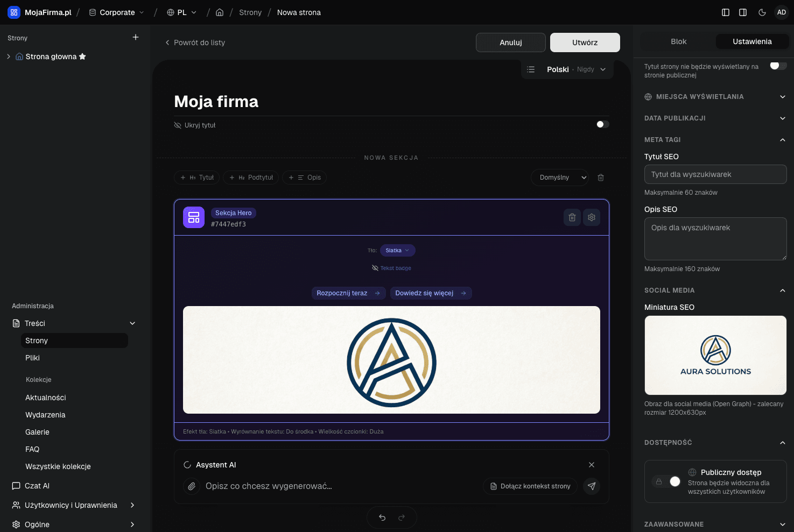Expand the Ogólne menu
Screen dimensions: 794x532
pos(132,524)
